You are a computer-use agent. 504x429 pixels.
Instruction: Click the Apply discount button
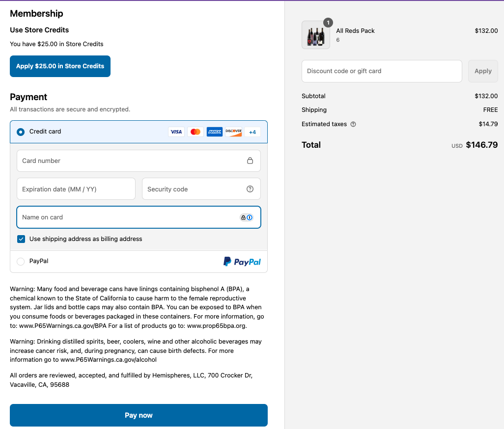[x=483, y=71]
